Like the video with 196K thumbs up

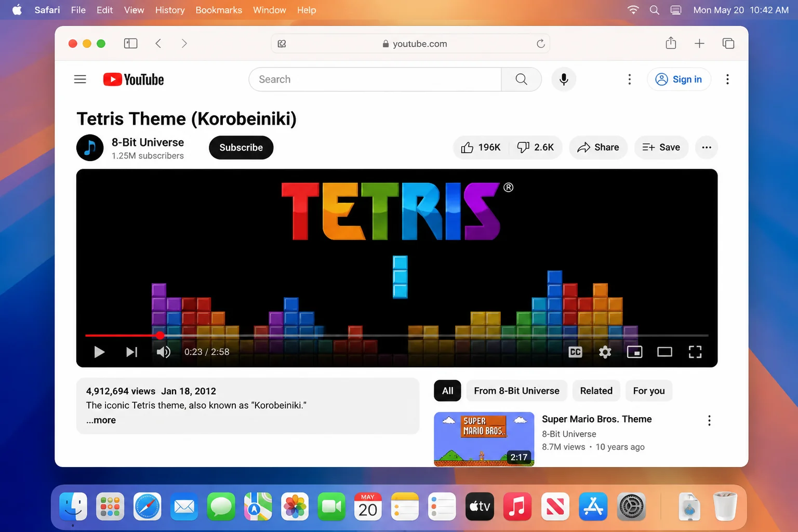[481, 148]
